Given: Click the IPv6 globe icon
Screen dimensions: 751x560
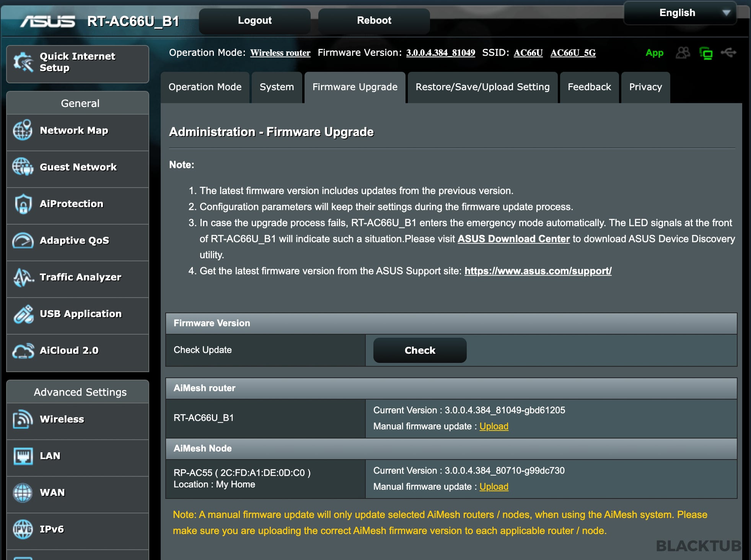Looking at the screenshot, I should point(23,529).
